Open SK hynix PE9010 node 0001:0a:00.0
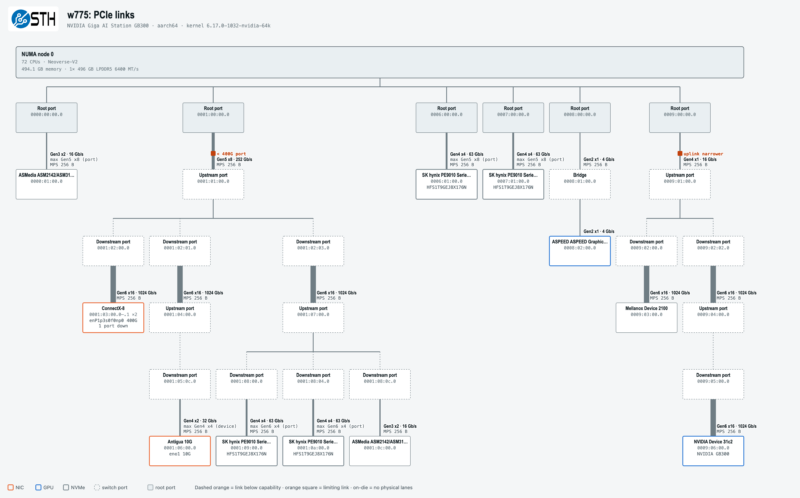 pyautogui.click(x=313, y=451)
